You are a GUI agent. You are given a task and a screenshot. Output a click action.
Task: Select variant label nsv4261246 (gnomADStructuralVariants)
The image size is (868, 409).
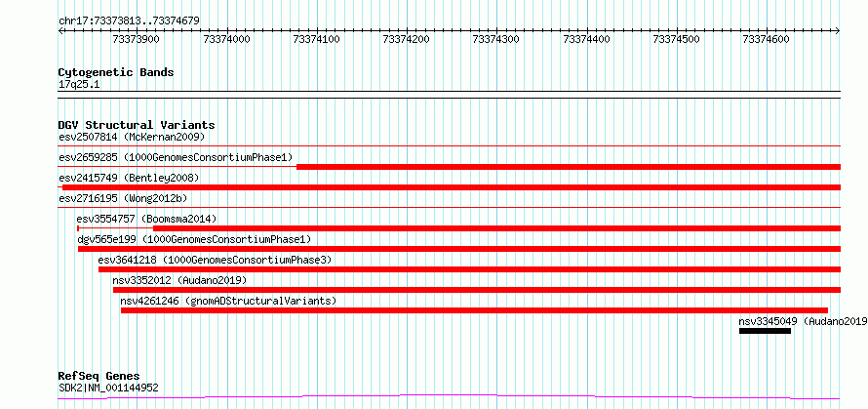pos(228,301)
